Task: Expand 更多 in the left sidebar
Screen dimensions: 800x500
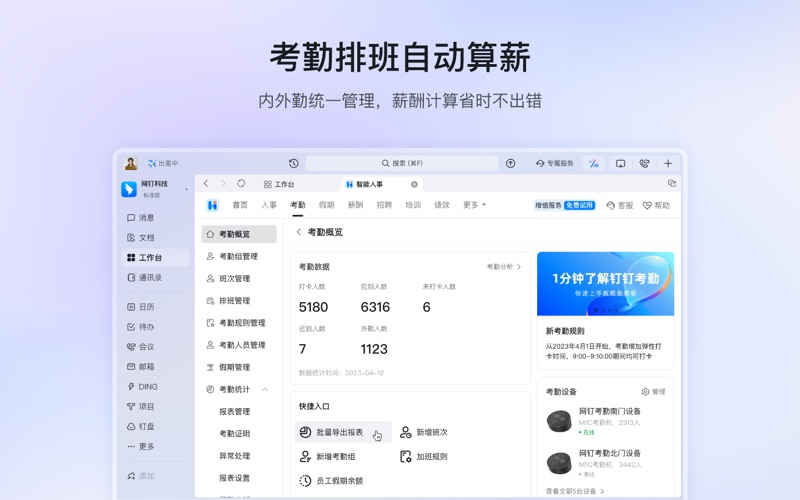Action: point(155,446)
